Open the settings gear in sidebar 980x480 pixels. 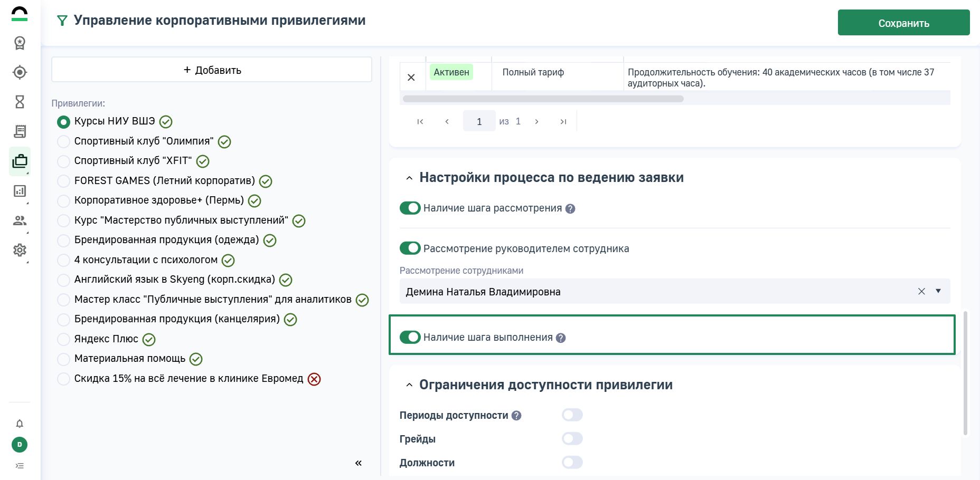pyautogui.click(x=20, y=250)
